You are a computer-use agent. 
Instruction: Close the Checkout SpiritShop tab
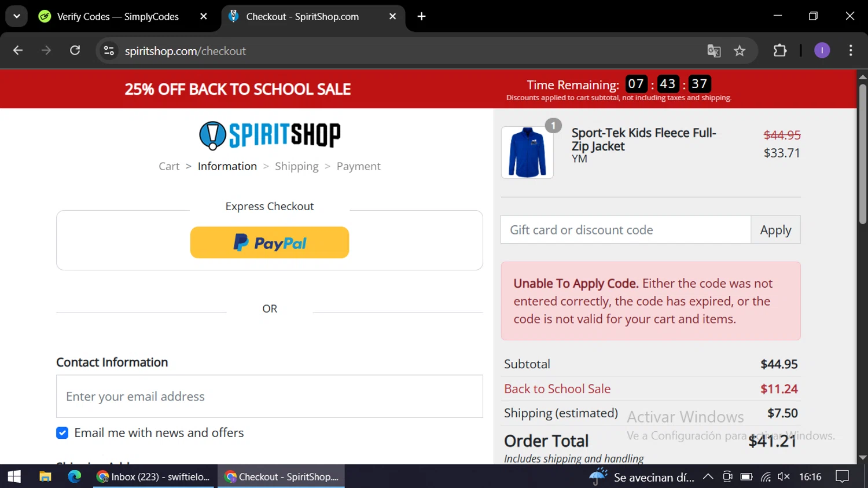click(392, 16)
